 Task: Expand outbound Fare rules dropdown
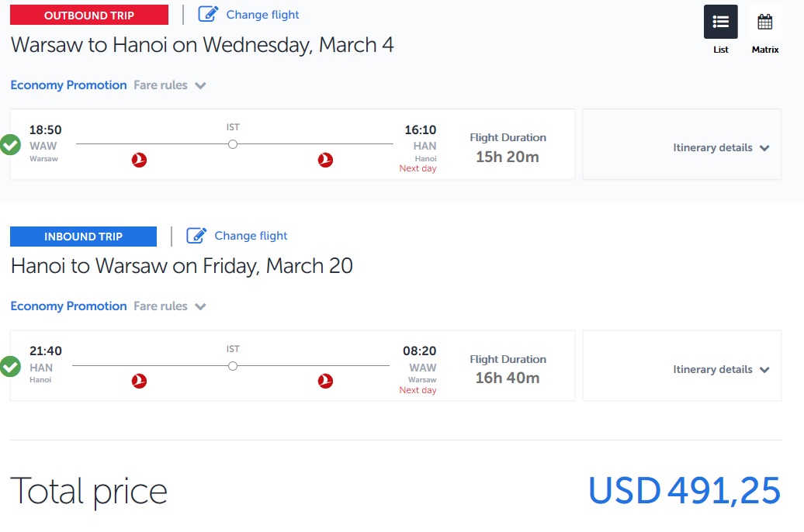click(x=170, y=85)
